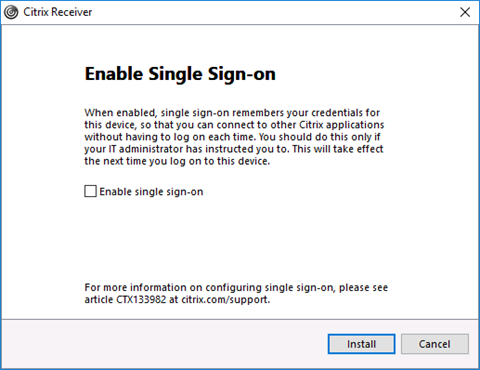Click the 'Sign-on' word in heading
This screenshot has width=480, height=370.
242,74
